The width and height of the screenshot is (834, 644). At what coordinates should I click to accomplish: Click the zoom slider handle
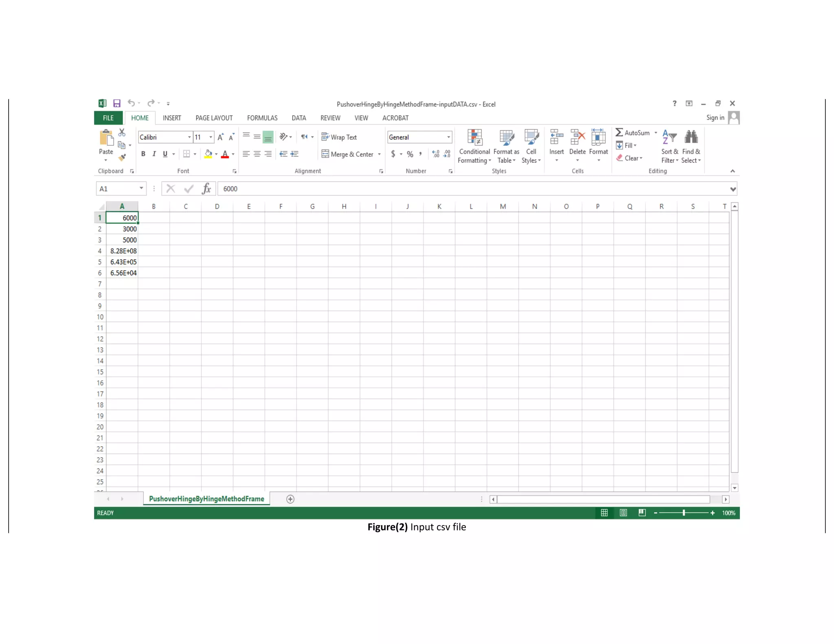[684, 513]
